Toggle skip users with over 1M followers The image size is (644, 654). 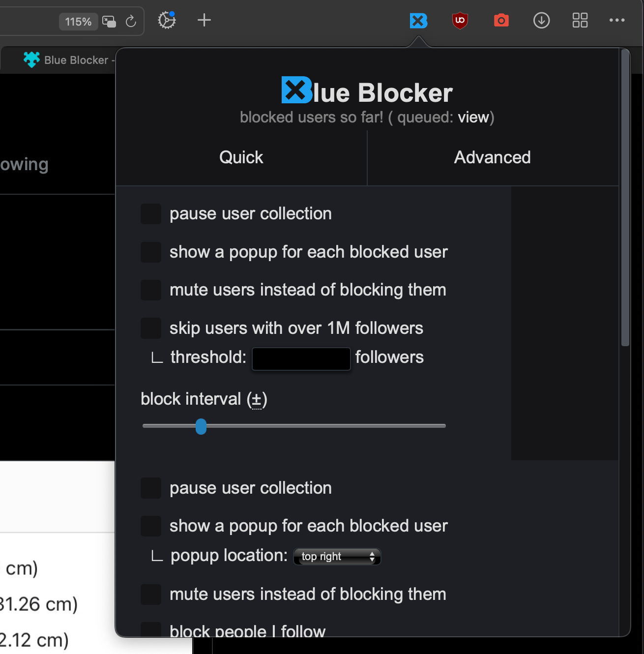[x=151, y=328]
